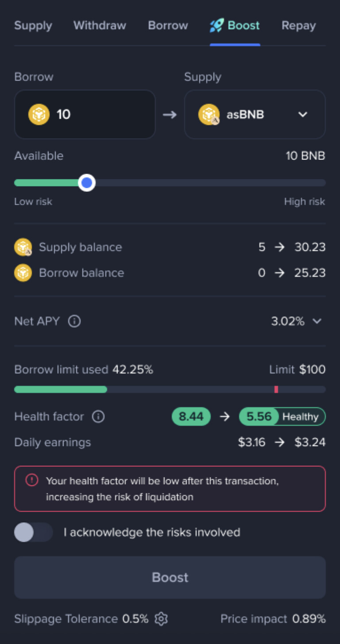Click the available 10 BNB amount
340x644 pixels.
click(305, 156)
